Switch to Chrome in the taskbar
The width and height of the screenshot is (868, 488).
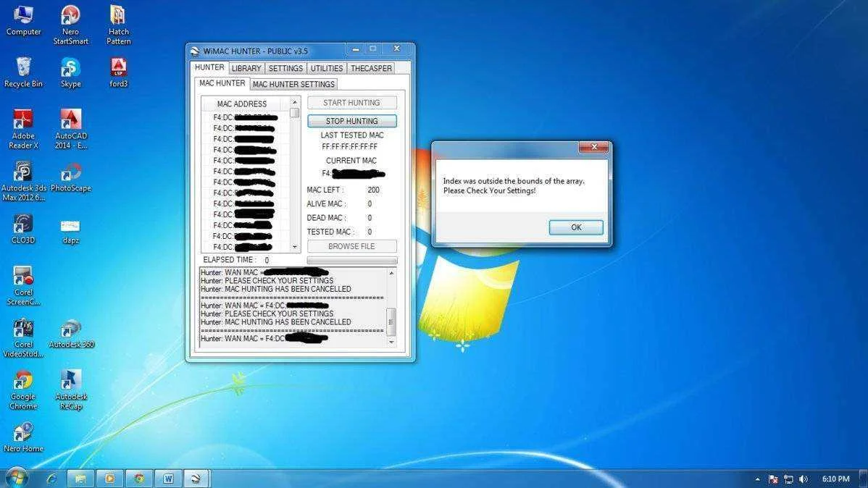coord(139,479)
